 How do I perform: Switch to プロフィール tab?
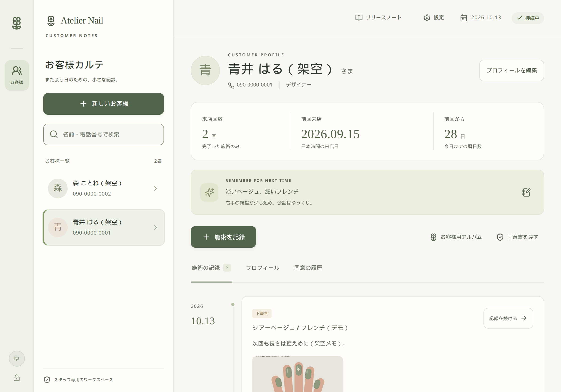(x=263, y=268)
